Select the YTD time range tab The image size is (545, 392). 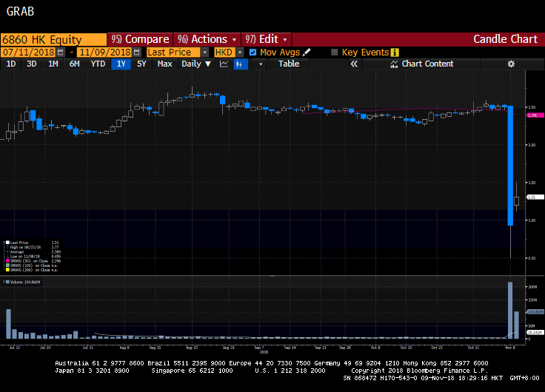coord(98,64)
